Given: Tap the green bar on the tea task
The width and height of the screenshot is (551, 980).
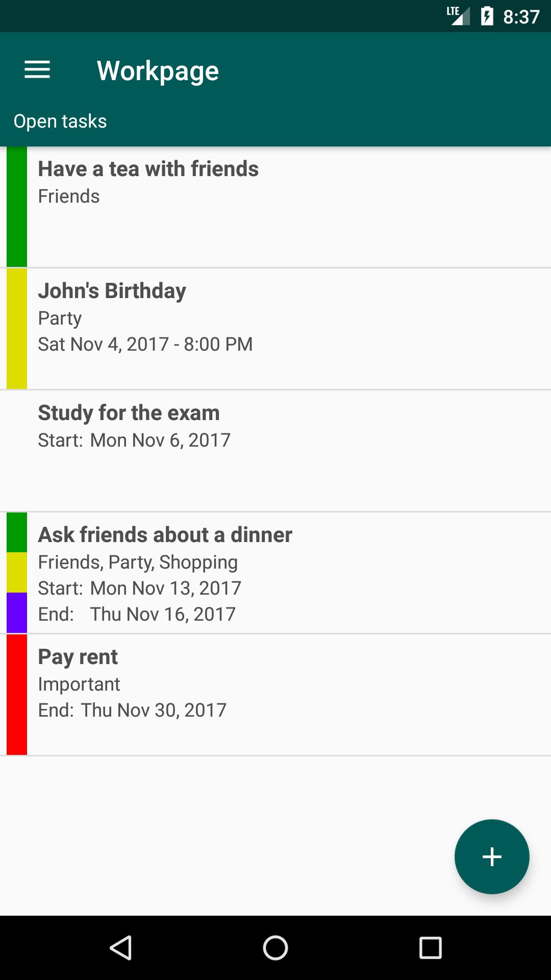Looking at the screenshot, I should click(17, 207).
